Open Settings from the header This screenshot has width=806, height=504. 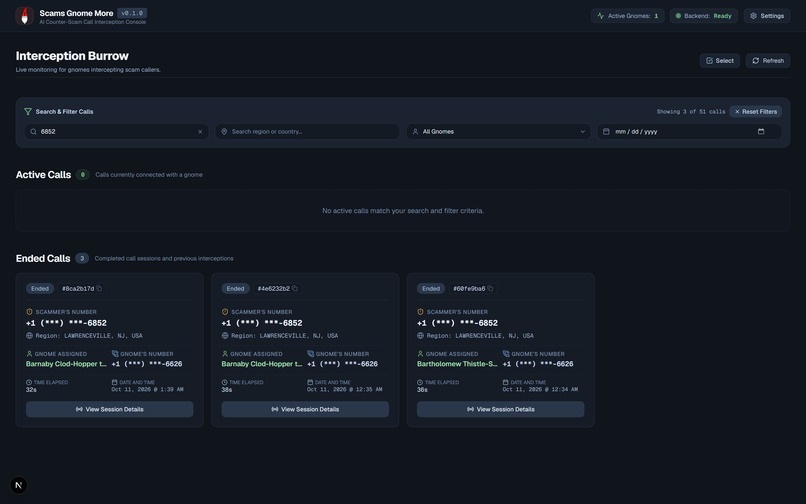point(766,16)
